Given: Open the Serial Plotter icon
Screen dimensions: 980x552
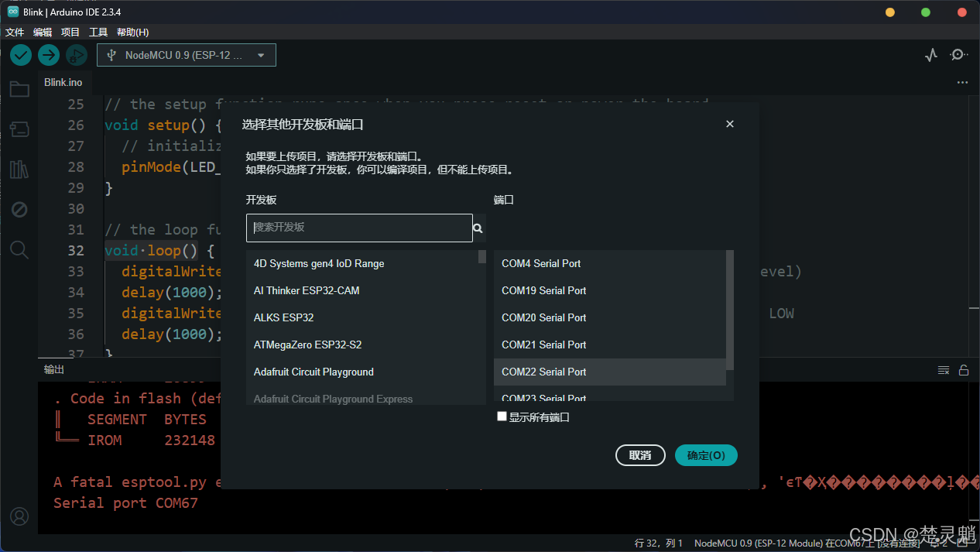Looking at the screenshot, I should [931, 55].
